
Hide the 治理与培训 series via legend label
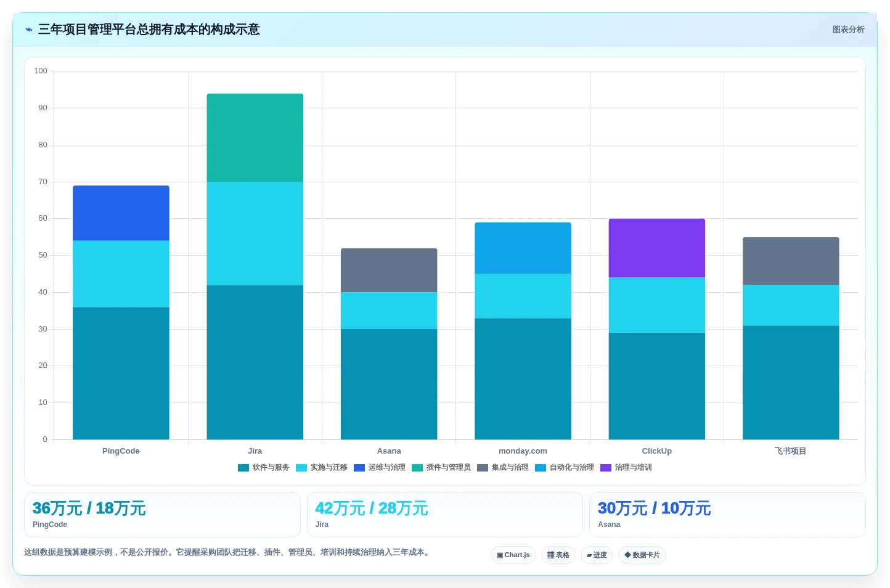[x=633, y=468]
